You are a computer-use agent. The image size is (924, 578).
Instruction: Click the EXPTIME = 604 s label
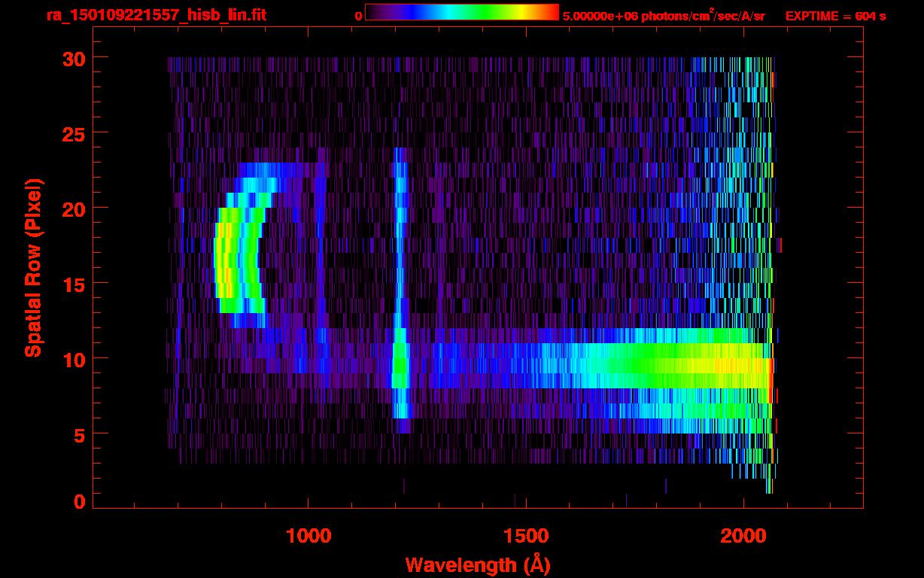coord(835,16)
